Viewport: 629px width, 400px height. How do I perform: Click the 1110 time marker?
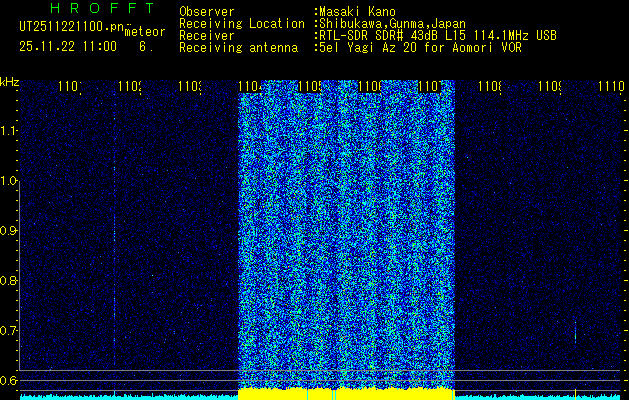click(x=610, y=88)
